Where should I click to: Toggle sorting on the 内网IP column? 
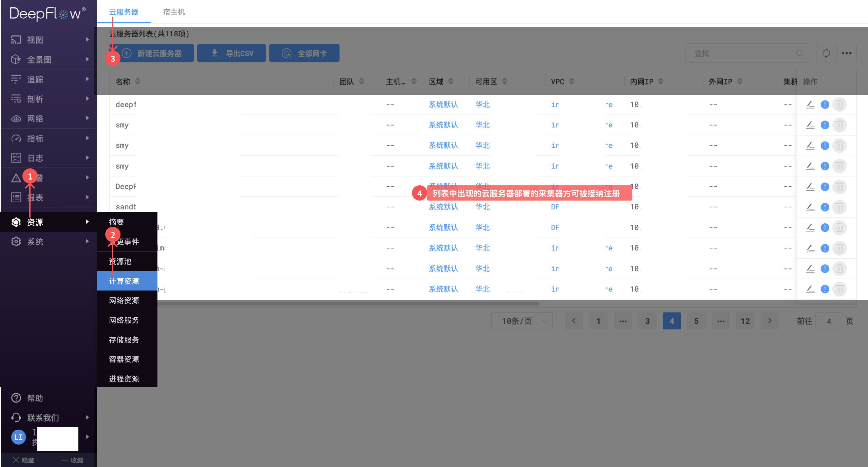[x=660, y=81]
